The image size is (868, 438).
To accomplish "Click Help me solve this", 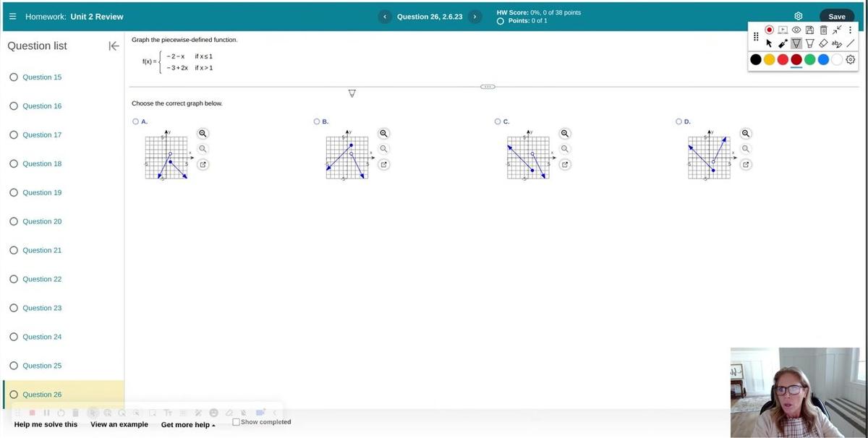I will pos(46,424).
